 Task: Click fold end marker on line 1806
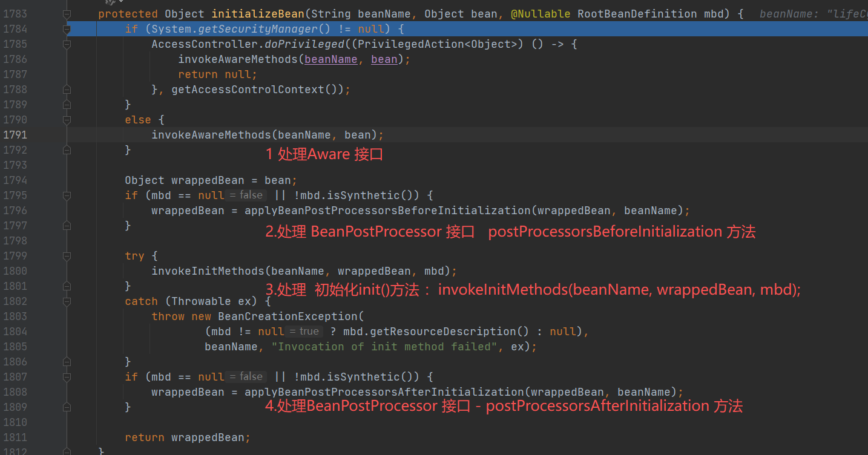click(67, 362)
